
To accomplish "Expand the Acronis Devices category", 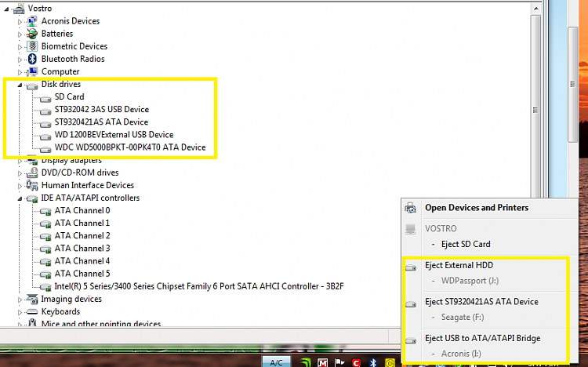I will click(x=20, y=22).
